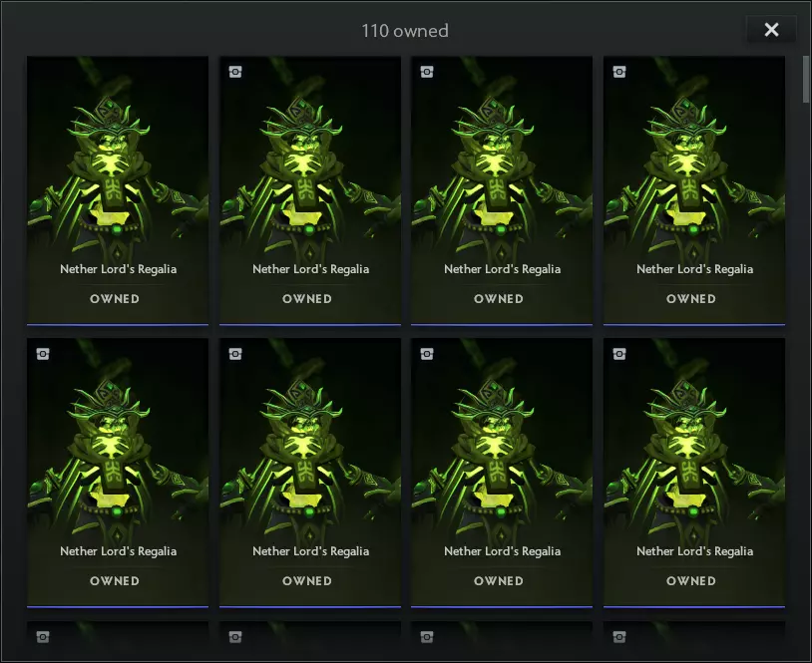
Task: Close the 110 owned dialog
Action: click(x=771, y=30)
